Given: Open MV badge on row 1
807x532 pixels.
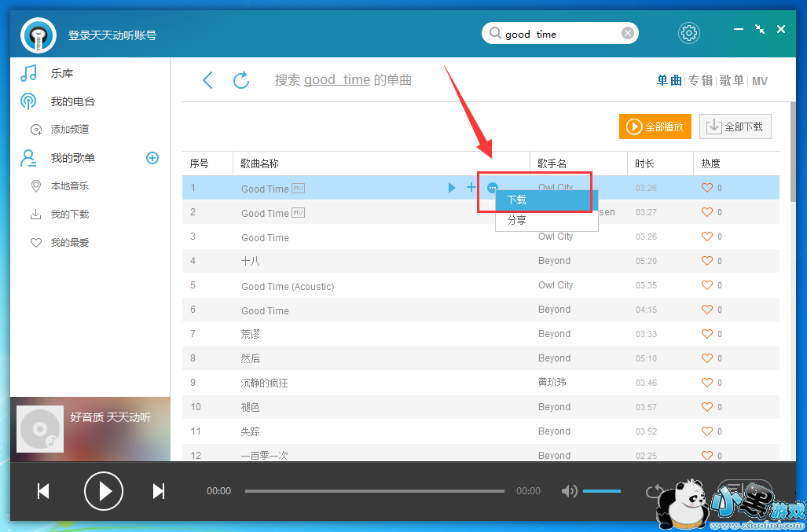Looking at the screenshot, I should point(299,188).
